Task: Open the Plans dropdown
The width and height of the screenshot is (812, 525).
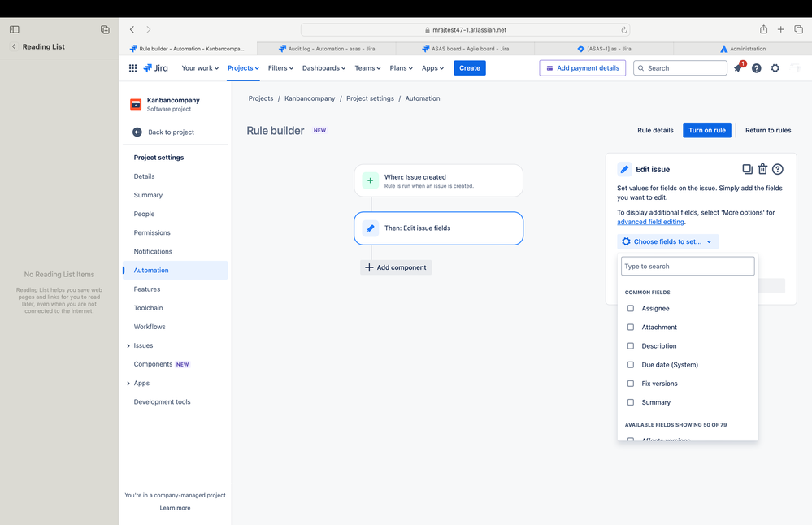Action: coord(401,67)
